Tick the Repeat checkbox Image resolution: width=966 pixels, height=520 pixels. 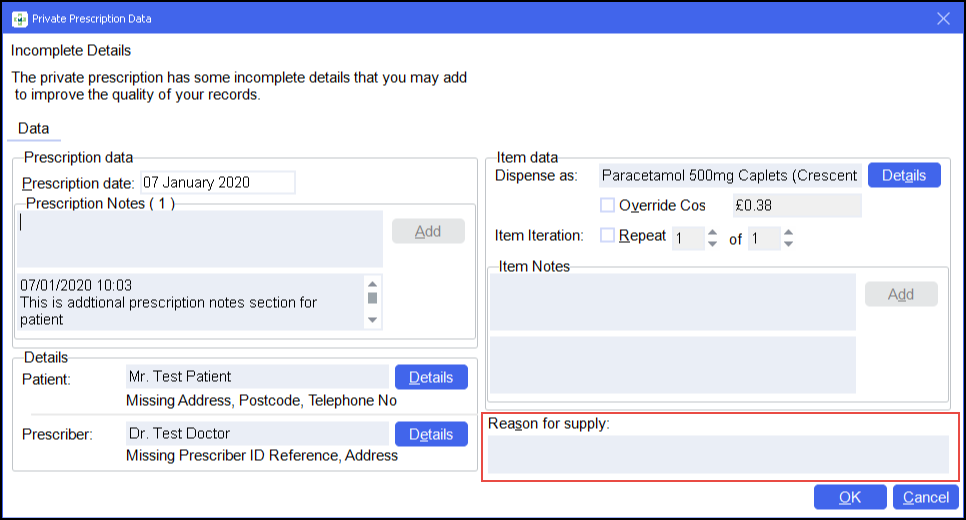(x=607, y=236)
